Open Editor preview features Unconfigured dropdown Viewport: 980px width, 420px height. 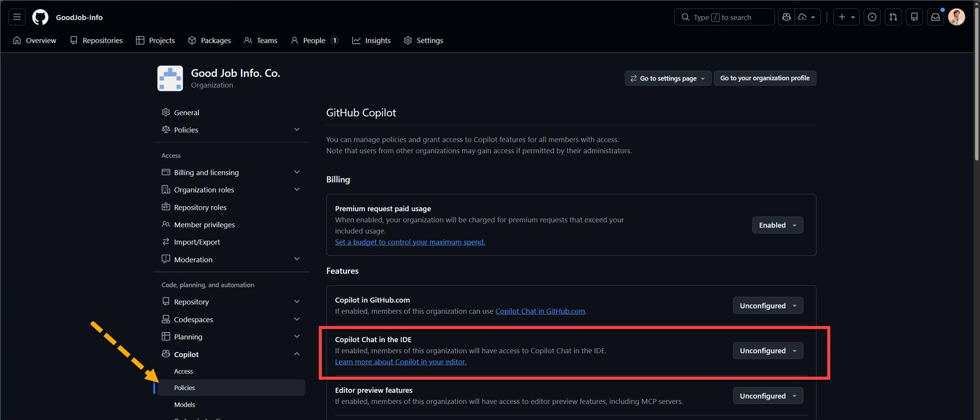[768, 396]
